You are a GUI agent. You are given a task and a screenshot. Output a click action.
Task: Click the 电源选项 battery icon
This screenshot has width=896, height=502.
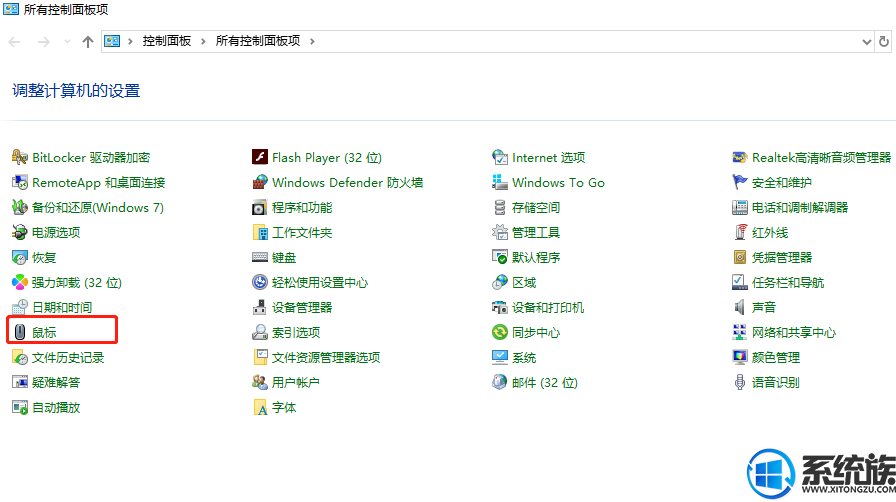tap(19, 232)
